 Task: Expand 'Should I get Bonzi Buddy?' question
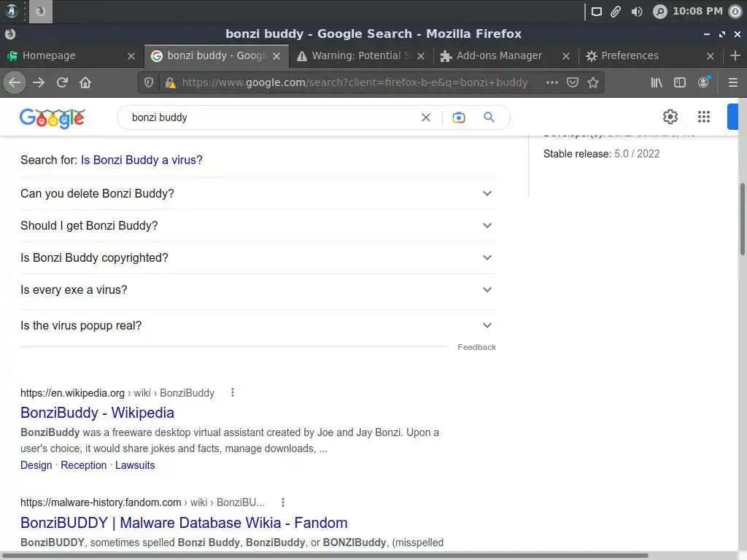click(258, 226)
